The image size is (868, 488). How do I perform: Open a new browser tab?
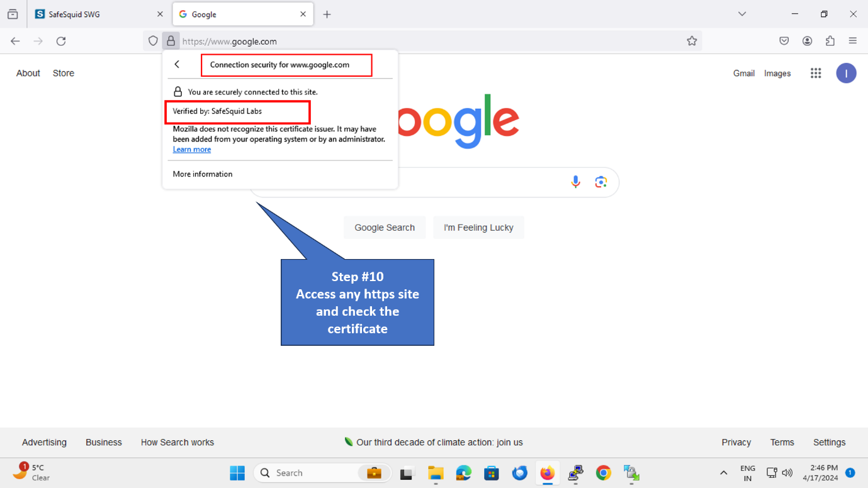point(327,14)
